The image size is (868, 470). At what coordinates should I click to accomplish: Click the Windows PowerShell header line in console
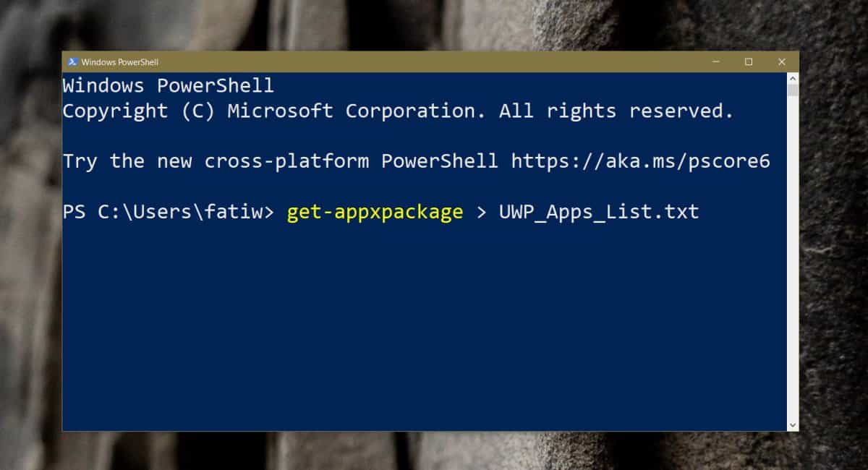tap(169, 85)
